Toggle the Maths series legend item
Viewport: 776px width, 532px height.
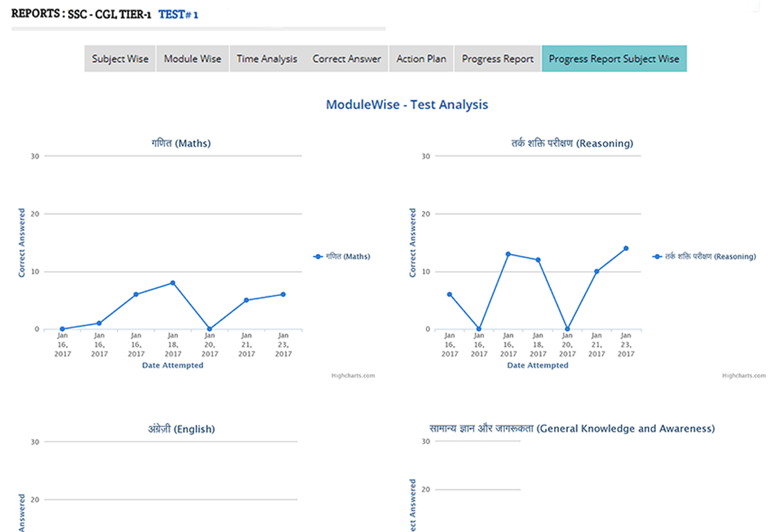pos(342,257)
